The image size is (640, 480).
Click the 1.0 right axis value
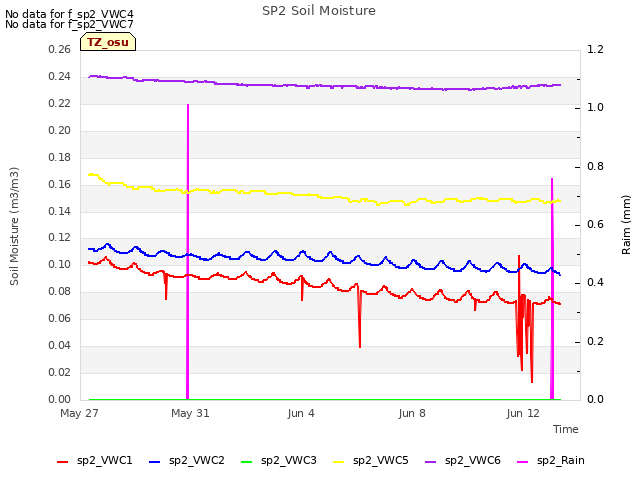pyautogui.click(x=595, y=107)
